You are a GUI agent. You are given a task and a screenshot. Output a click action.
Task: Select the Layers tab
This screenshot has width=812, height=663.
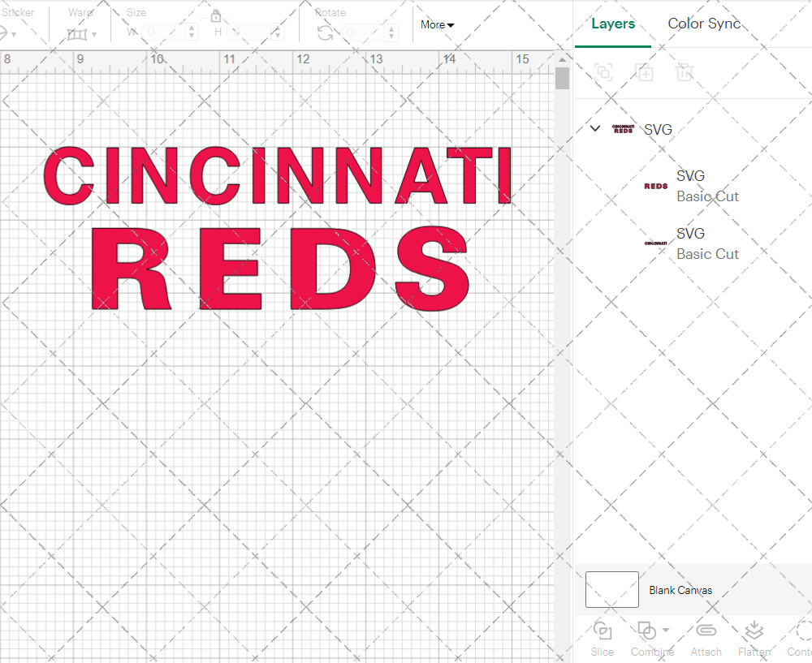coord(613,24)
